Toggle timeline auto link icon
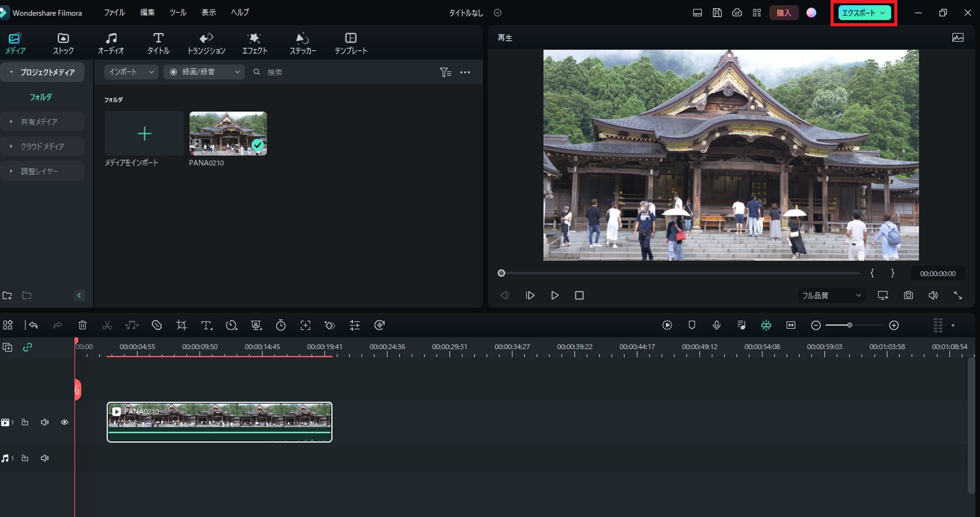The height and width of the screenshot is (517, 980). 28,347
